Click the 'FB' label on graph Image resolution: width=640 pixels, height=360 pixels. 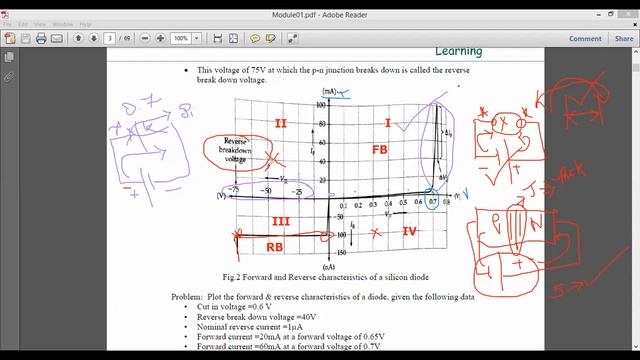pyautogui.click(x=380, y=150)
